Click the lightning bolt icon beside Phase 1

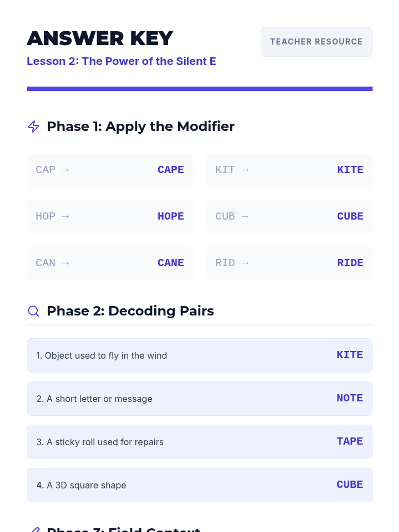(33, 126)
